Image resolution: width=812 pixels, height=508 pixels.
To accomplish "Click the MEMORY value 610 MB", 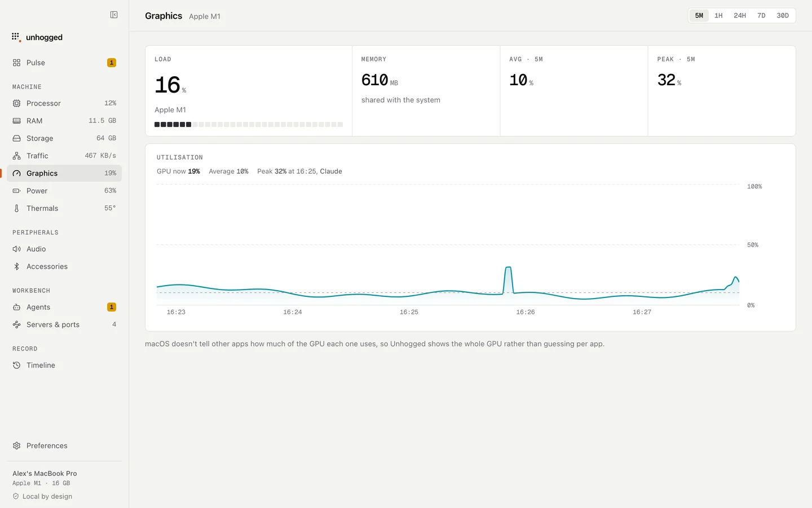I will (379, 80).
